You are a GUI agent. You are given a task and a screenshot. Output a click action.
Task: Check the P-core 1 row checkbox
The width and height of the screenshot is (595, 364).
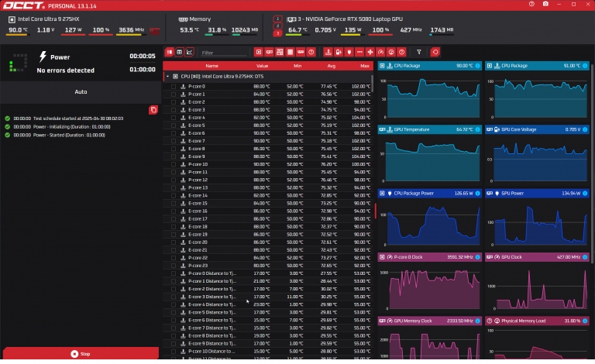174,94
